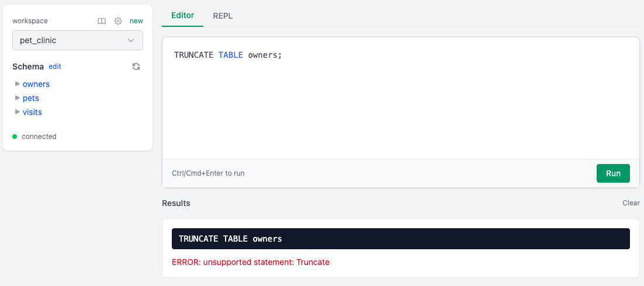Viewport: 644px width, 286px height.
Task: Expand the pets table triangle
Action: (x=18, y=98)
